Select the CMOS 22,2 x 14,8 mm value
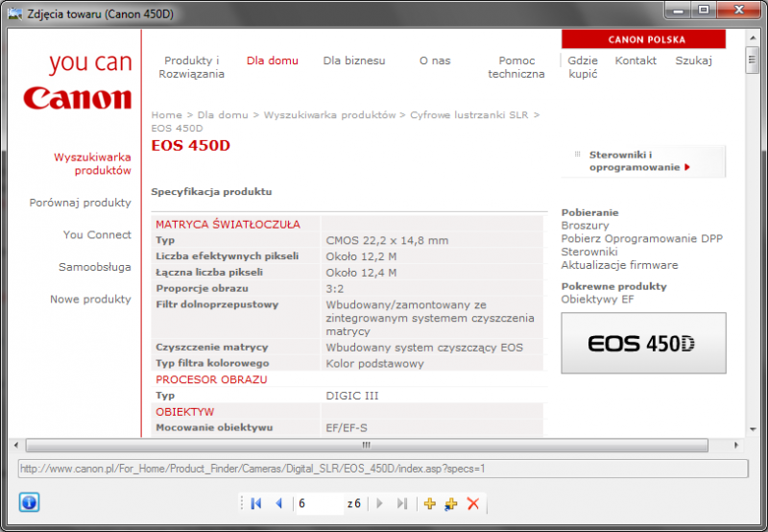Viewport: 768px width, 532px height. pos(387,240)
